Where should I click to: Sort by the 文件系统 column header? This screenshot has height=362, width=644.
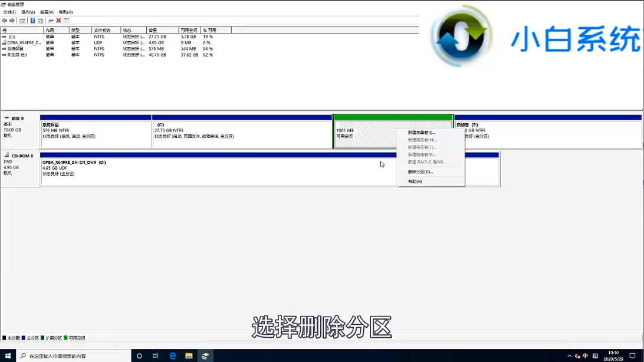106,31
